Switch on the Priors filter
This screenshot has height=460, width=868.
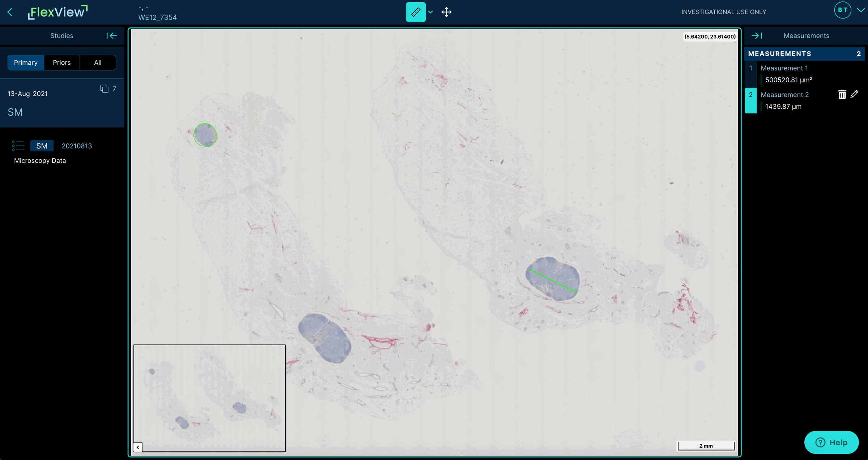click(61, 62)
